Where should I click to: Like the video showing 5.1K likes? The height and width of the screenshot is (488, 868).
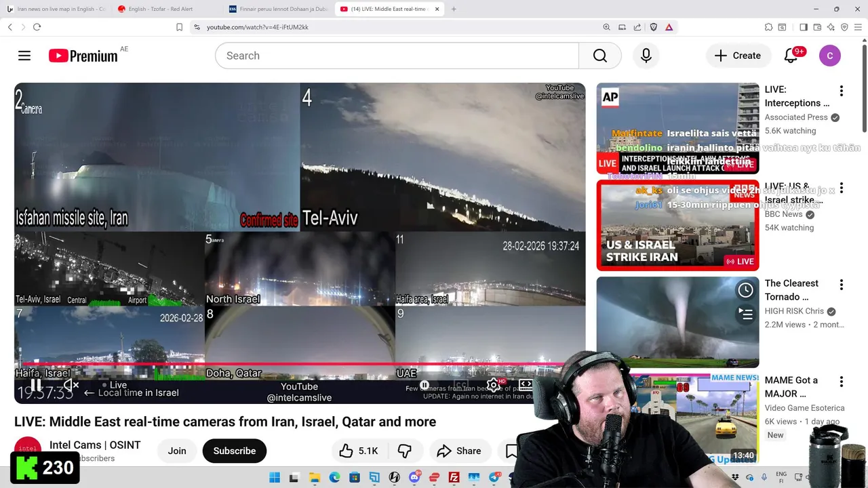(x=359, y=451)
